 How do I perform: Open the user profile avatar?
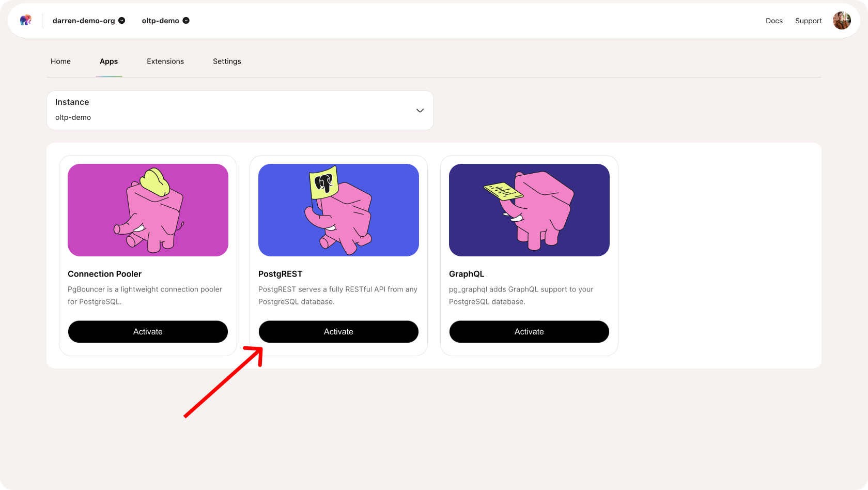842,21
